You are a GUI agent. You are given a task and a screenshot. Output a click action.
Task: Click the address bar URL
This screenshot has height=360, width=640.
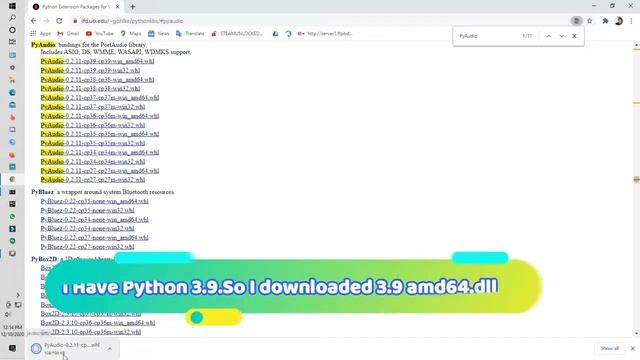(x=132, y=21)
